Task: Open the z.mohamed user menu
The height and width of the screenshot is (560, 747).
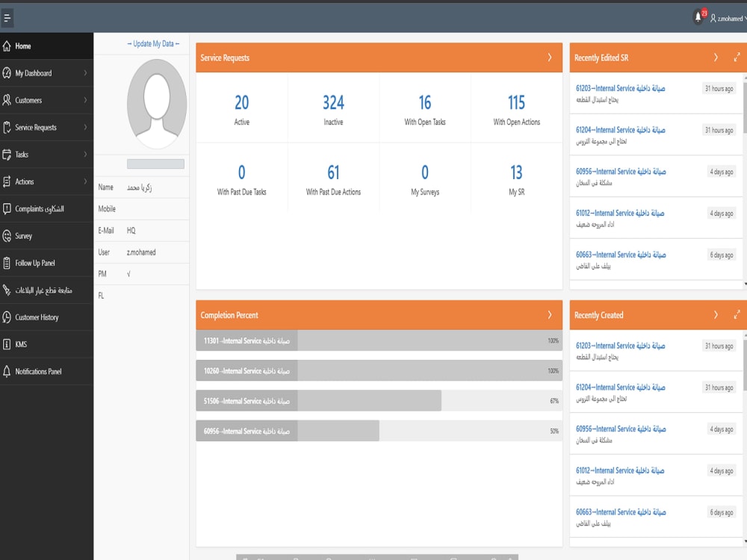Action: click(x=728, y=19)
